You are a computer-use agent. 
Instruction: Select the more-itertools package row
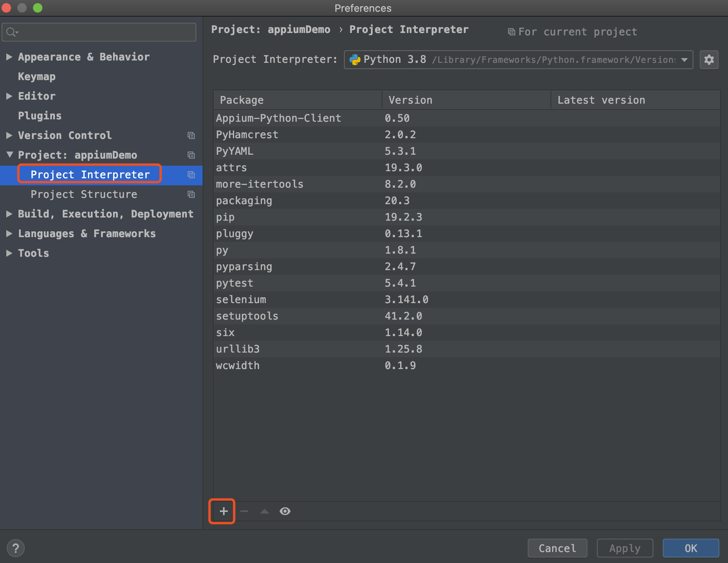pyautogui.click(x=467, y=184)
